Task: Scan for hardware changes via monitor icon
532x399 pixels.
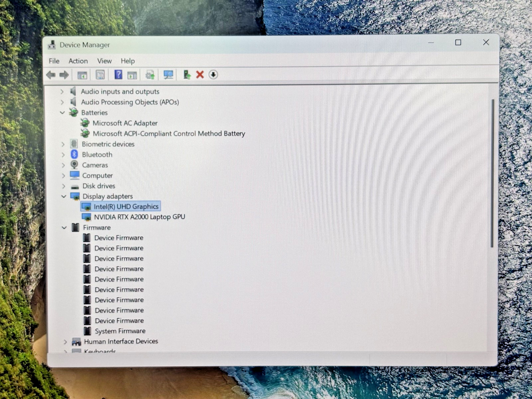Action: point(168,75)
